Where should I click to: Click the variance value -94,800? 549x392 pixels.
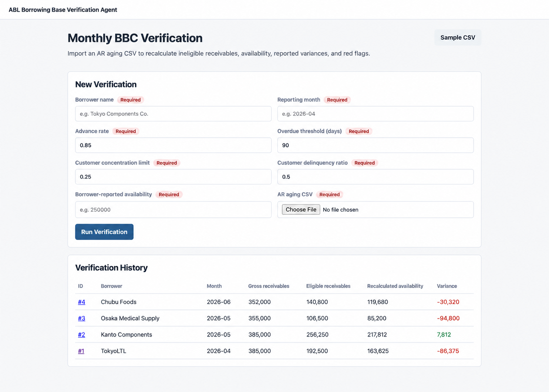(448, 318)
